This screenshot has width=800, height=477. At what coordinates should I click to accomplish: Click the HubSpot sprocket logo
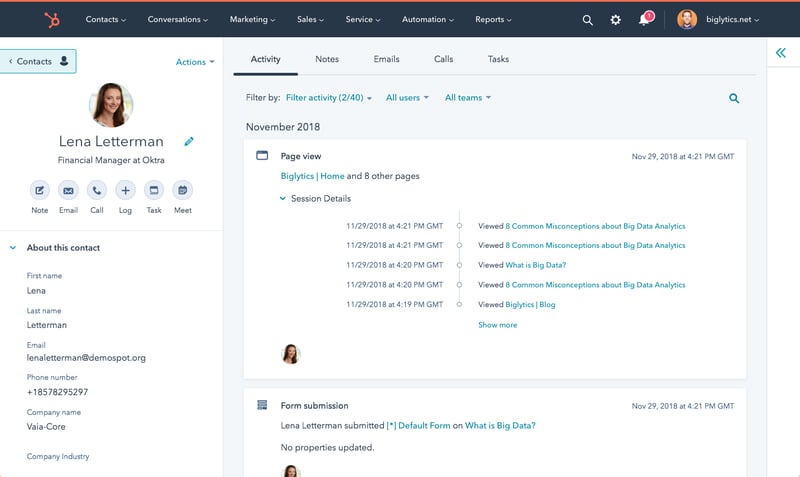tap(52, 20)
